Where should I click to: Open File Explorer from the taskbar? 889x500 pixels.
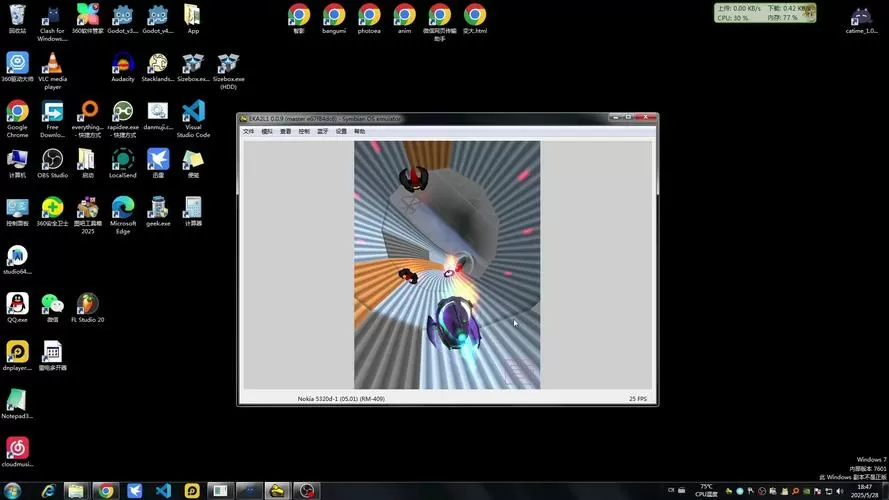pos(76,490)
